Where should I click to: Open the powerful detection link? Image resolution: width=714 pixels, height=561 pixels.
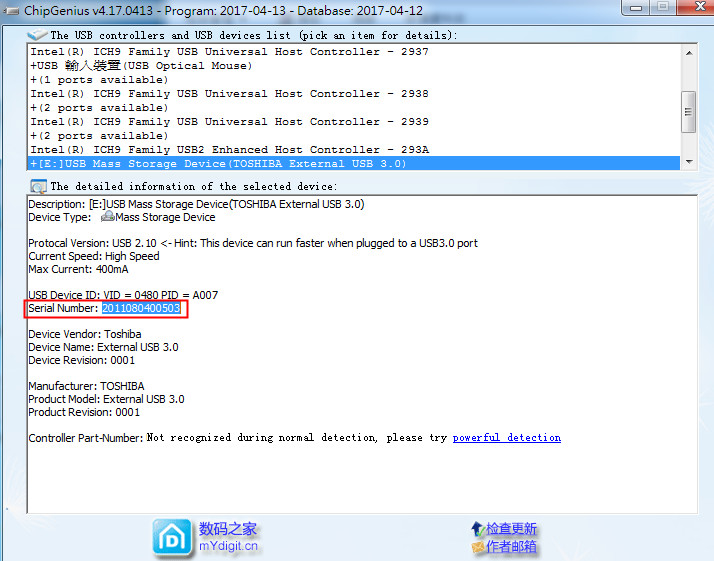coord(507,438)
